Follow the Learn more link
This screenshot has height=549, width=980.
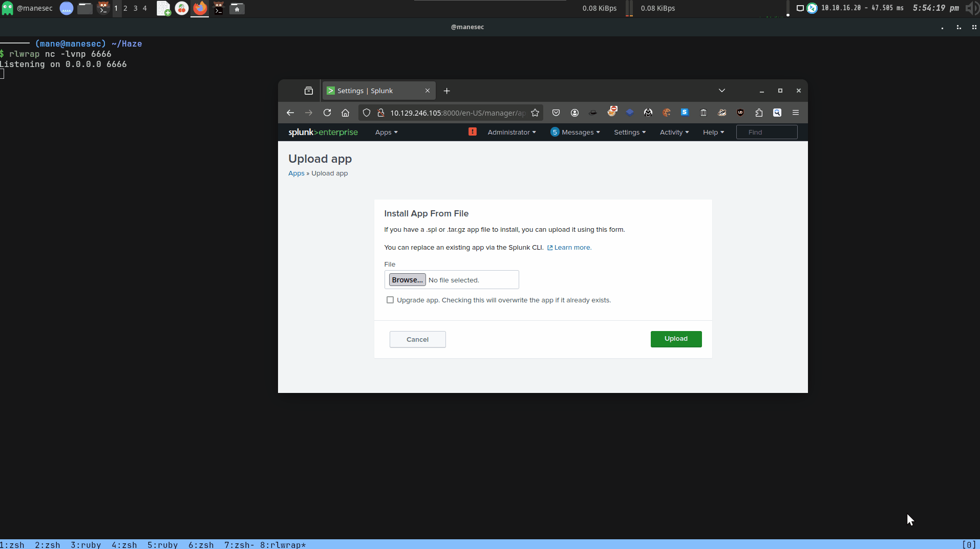click(x=572, y=248)
